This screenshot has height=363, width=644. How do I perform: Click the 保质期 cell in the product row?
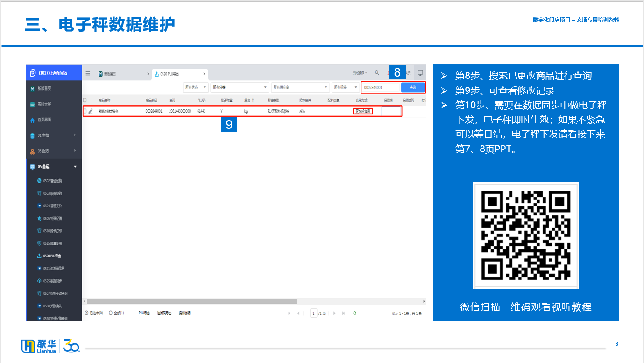click(x=391, y=111)
